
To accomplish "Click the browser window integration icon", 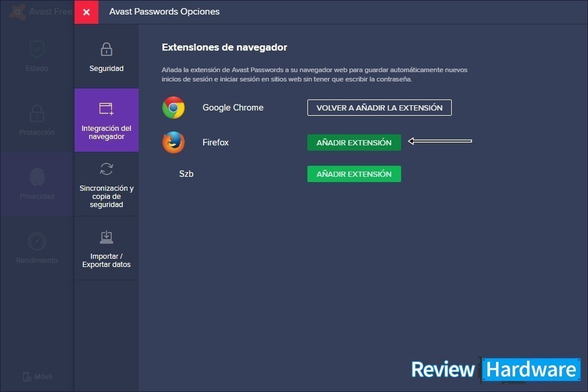I will pos(107,109).
